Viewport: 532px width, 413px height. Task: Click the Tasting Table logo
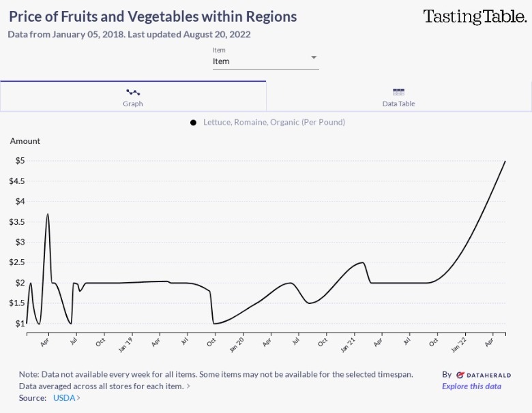click(x=475, y=16)
